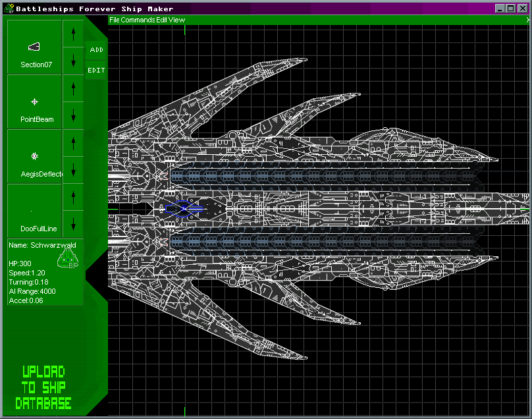
Task: Click the Turning:0.18 stat
Action: pos(28,282)
